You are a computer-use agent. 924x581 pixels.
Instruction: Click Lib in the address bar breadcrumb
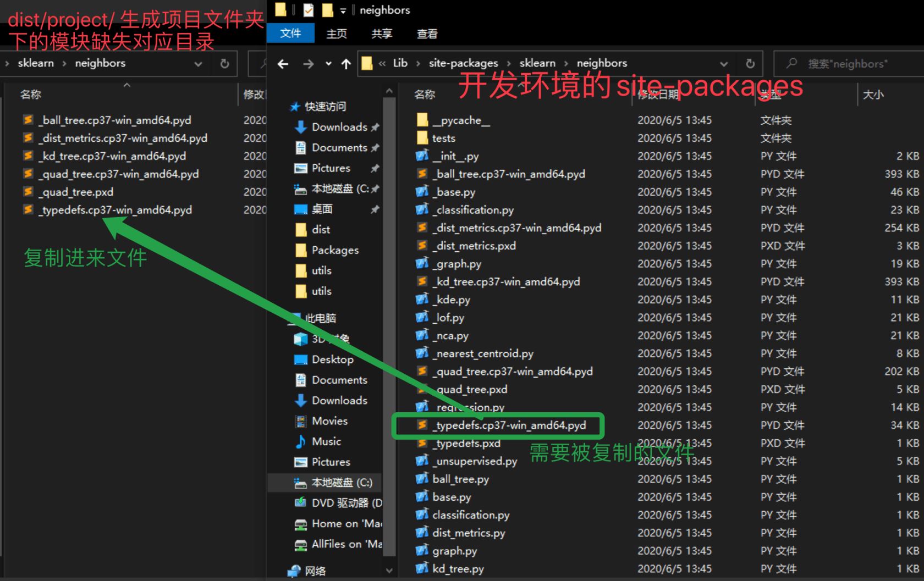(x=400, y=63)
